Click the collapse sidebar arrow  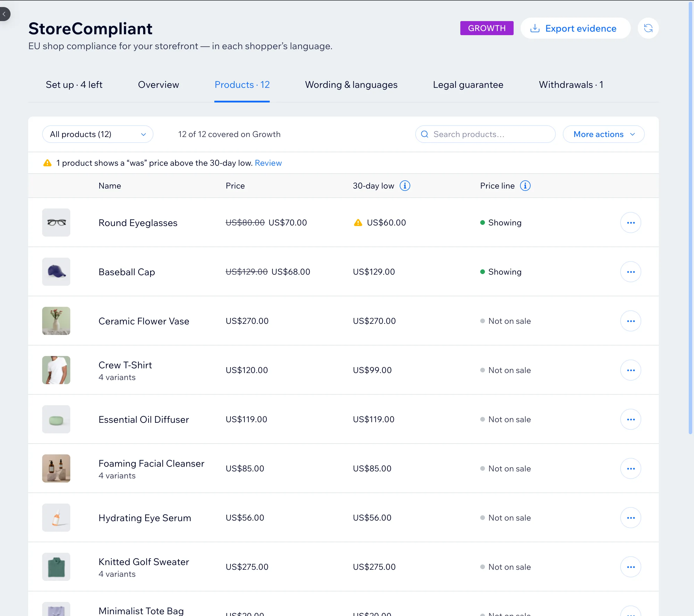pos(4,14)
